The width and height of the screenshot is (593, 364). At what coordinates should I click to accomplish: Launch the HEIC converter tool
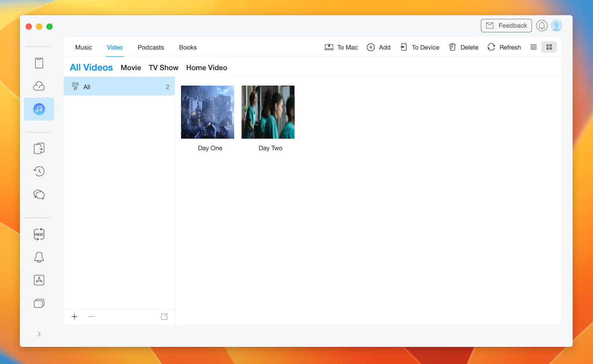click(39, 234)
